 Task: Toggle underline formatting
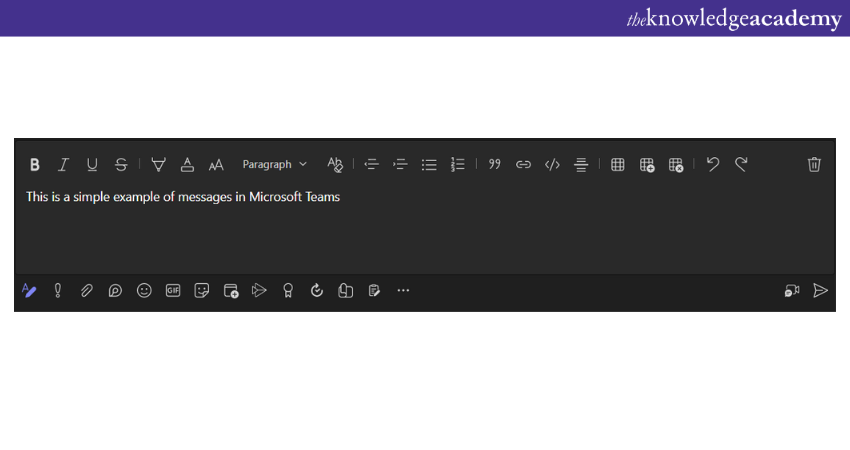pyautogui.click(x=92, y=165)
